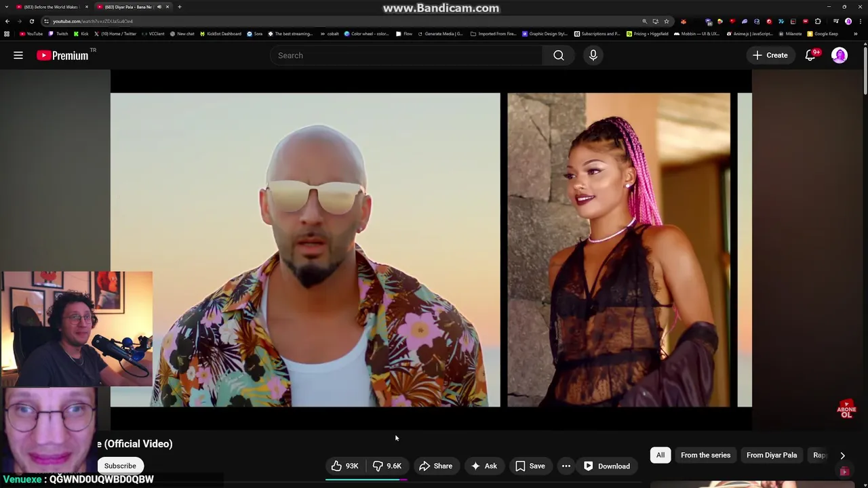868x488 pixels.
Task: Open the Sora bookmark
Action: pos(255,33)
